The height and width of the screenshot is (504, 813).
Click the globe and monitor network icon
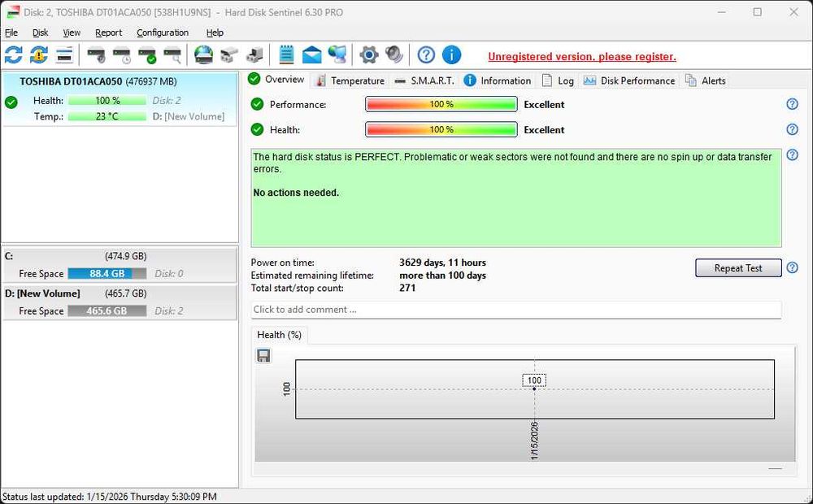point(337,54)
